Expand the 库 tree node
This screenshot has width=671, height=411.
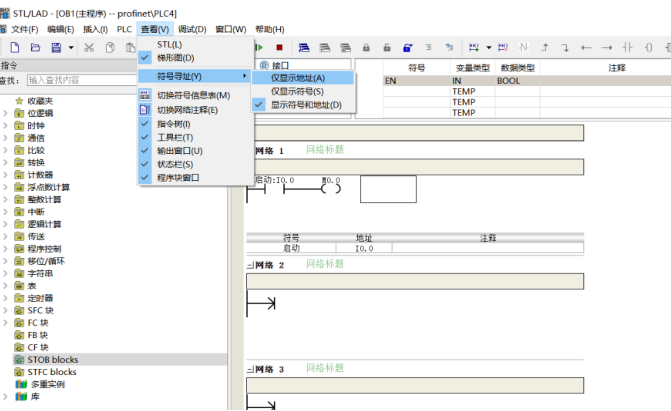5,396
